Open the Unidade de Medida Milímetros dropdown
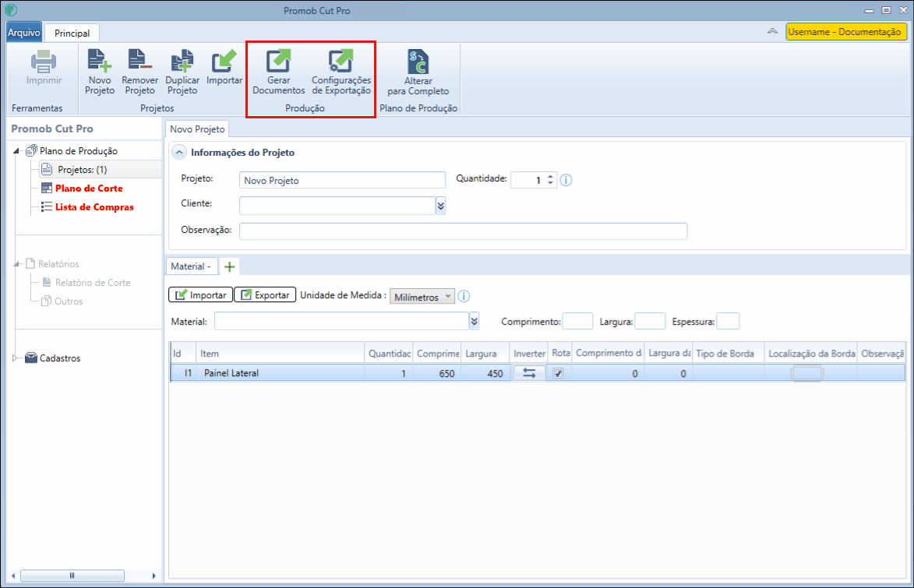This screenshot has width=914, height=588. [422, 297]
